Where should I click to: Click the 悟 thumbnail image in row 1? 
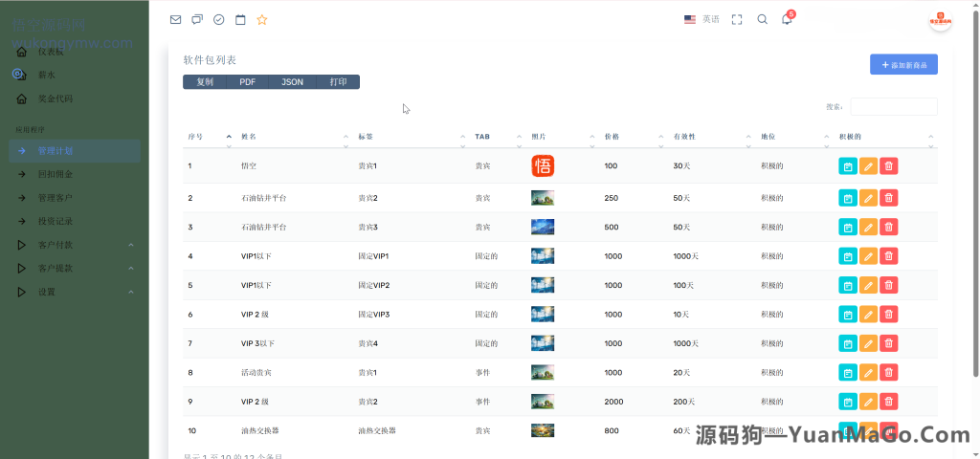[543, 166]
